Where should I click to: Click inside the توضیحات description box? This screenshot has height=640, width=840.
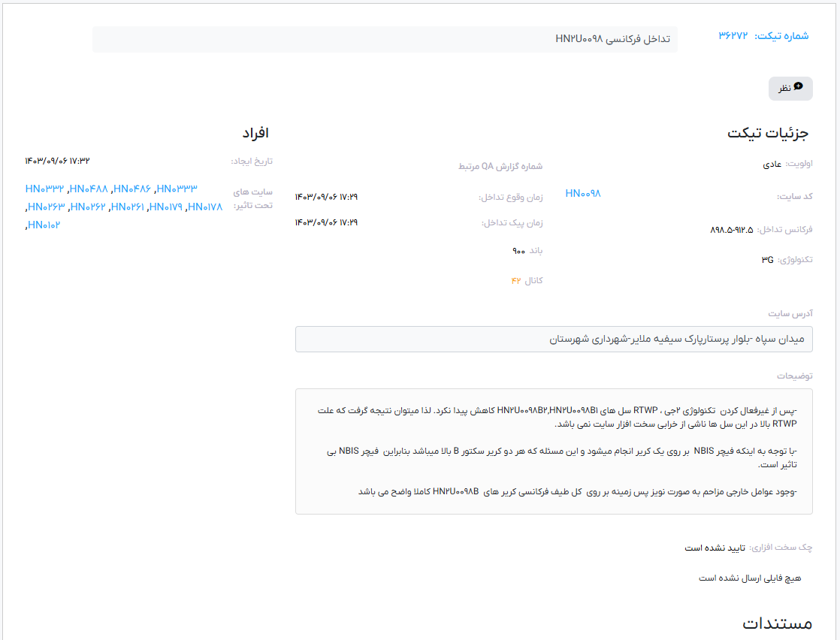click(x=554, y=451)
